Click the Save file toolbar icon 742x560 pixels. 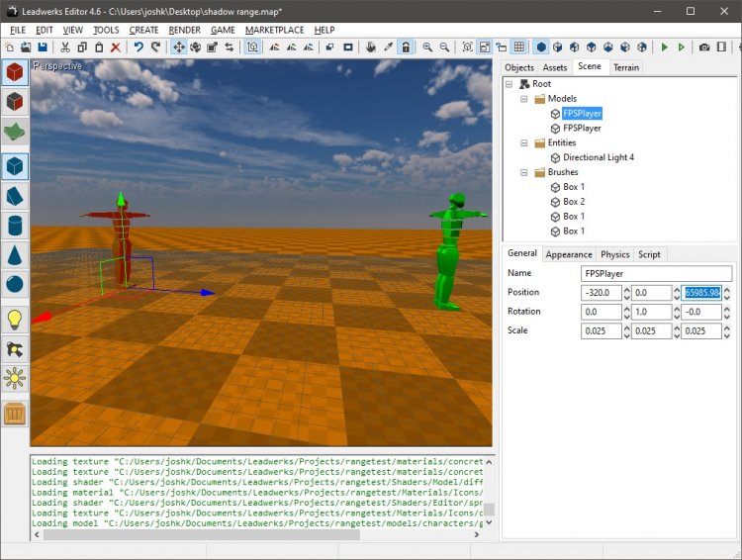pyautogui.click(x=43, y=47)
